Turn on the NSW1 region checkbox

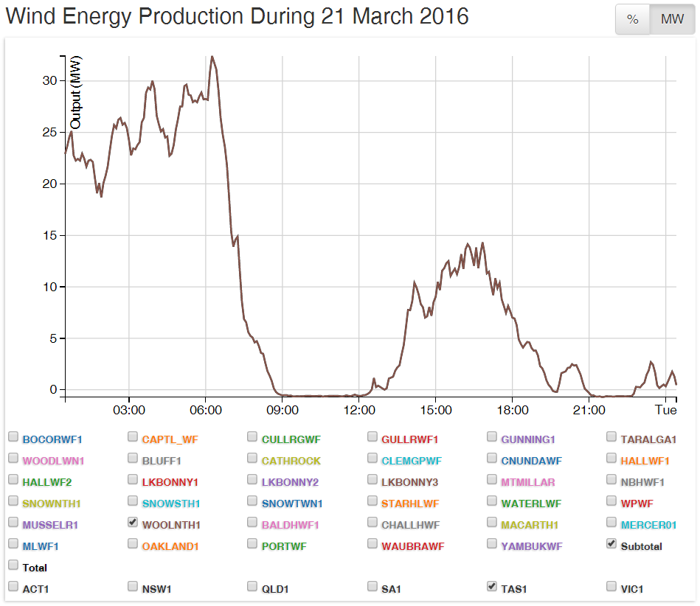[x=133, y=586]
